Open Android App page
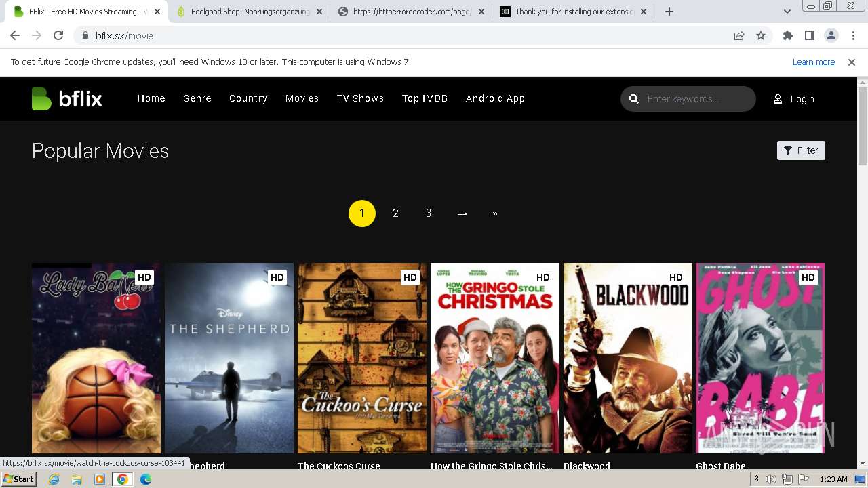This screenshot has height=488, width=868. pyautogui.click(x=495, y=99)
